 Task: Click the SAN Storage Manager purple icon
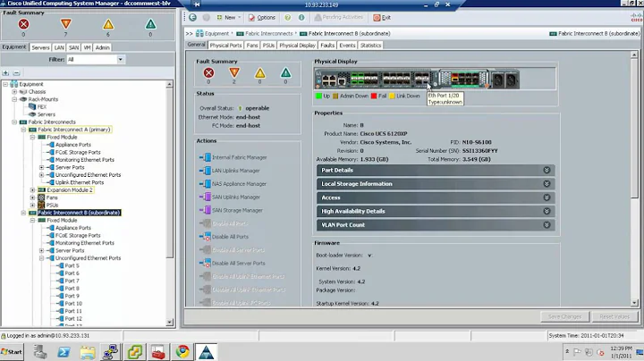tap(205, 210)
